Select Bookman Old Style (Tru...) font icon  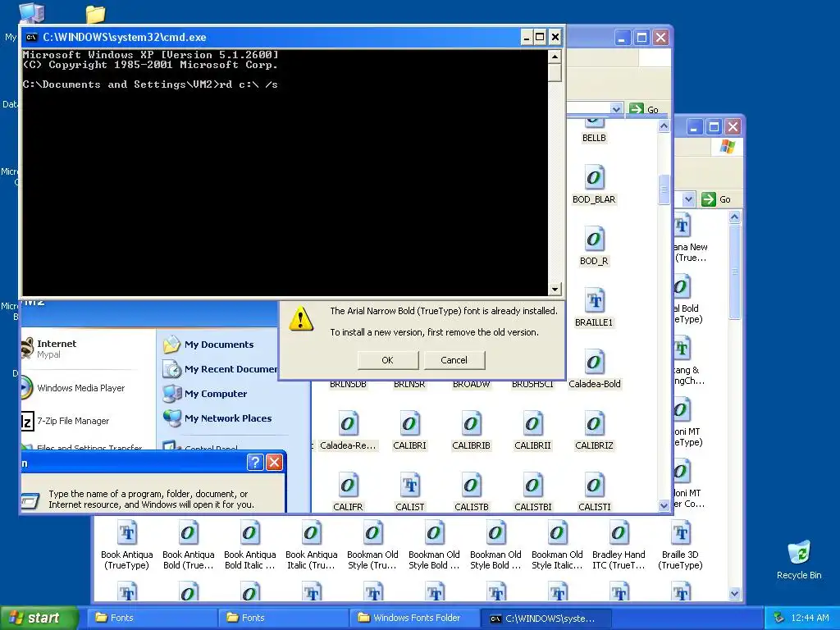pyautogui.click(x=373, y=533)
